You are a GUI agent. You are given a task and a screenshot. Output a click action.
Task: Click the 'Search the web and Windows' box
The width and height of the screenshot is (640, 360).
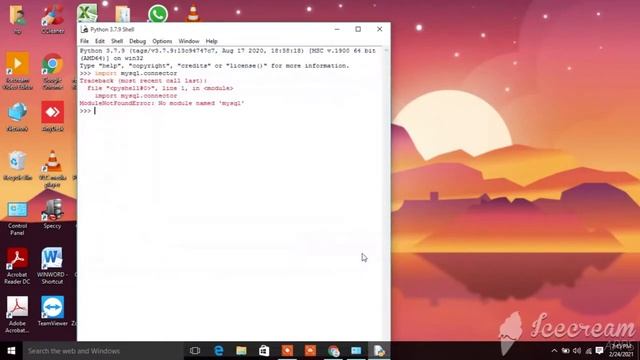(x=103, y=351)
